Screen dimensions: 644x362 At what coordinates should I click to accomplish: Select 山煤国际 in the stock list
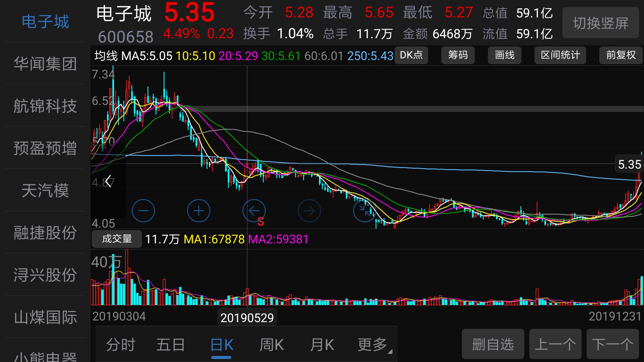pyautogui.click(x=45, y=317)
